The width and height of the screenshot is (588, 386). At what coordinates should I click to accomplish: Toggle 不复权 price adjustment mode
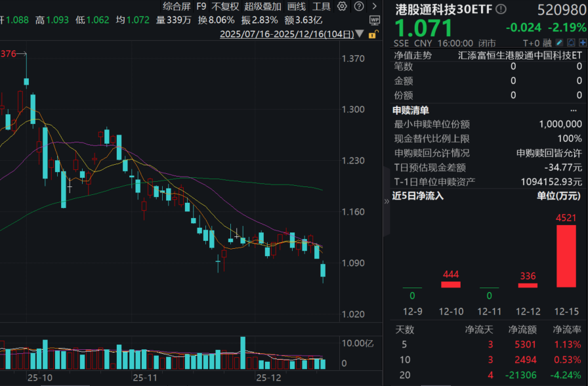(225, 6)
